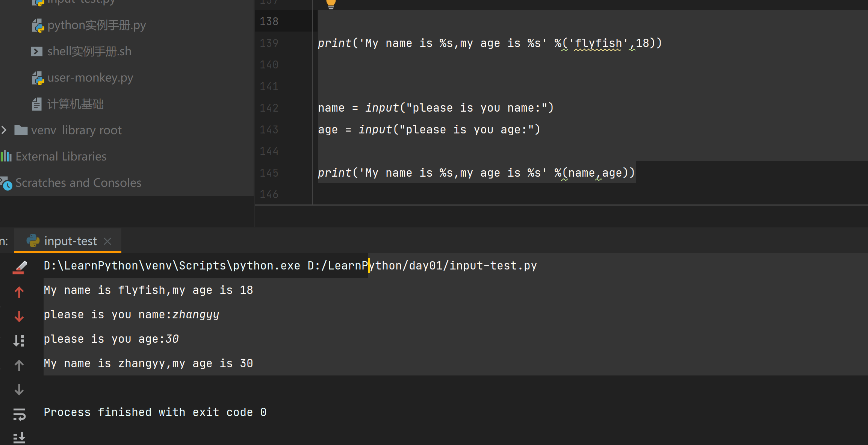Click the red up arrow in Run toolbar

pyautogui.click(x=19, y=292)
